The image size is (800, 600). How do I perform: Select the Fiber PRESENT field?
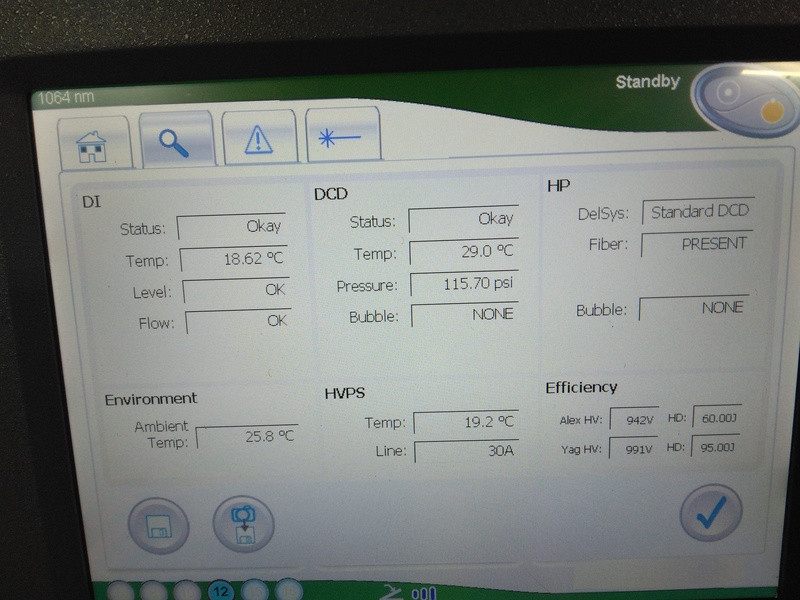coord(697,244)
